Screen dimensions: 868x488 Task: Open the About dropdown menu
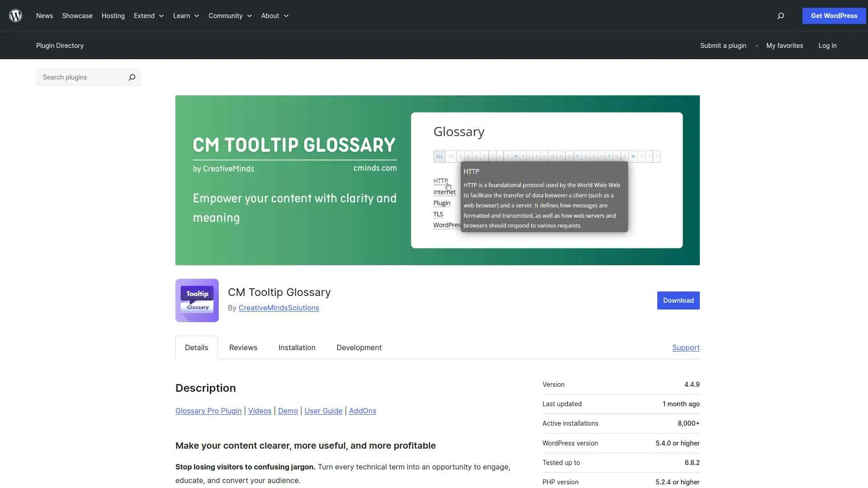[x=274, y=16]
